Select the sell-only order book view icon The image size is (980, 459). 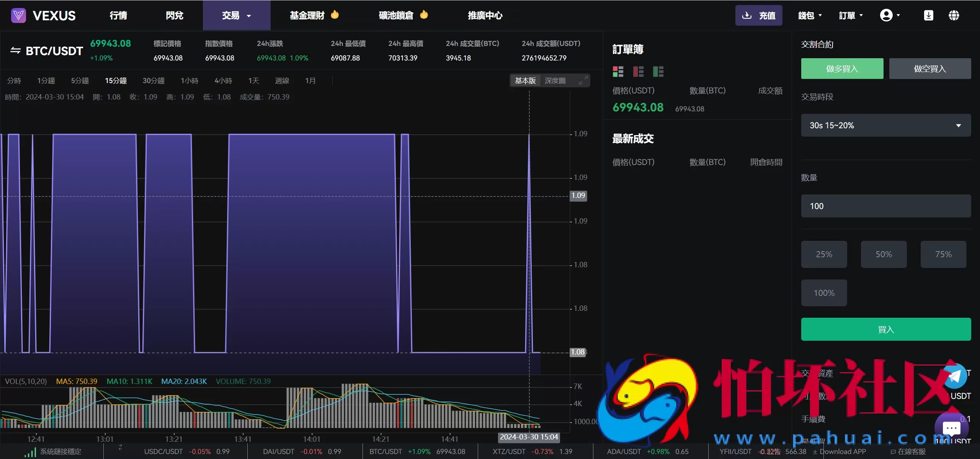click(x=638, y=71)
